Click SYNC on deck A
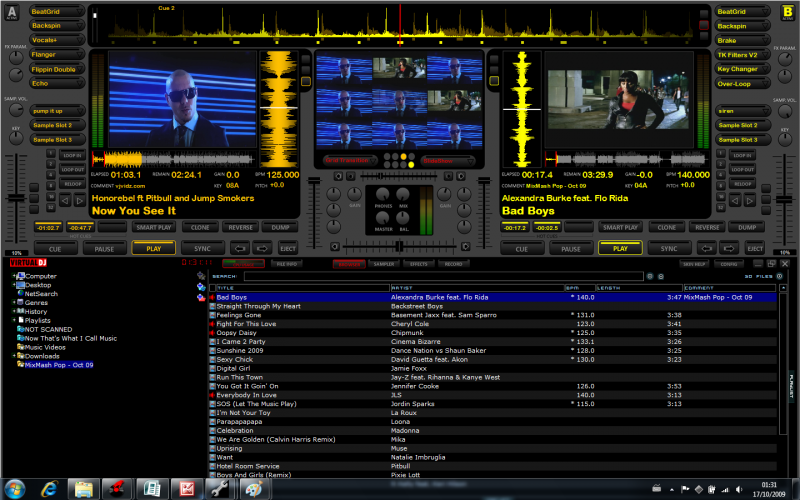Screen dimensions: 800x500 (203, 249)
